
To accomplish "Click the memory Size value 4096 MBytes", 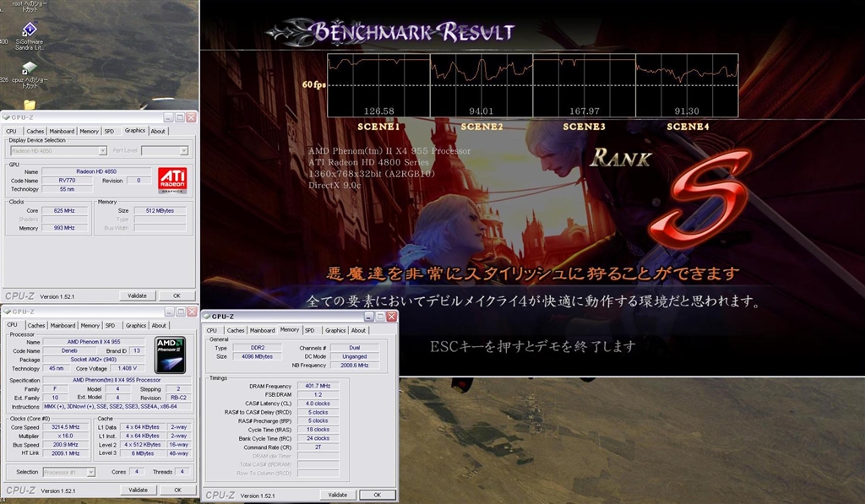I will [258, 357].
